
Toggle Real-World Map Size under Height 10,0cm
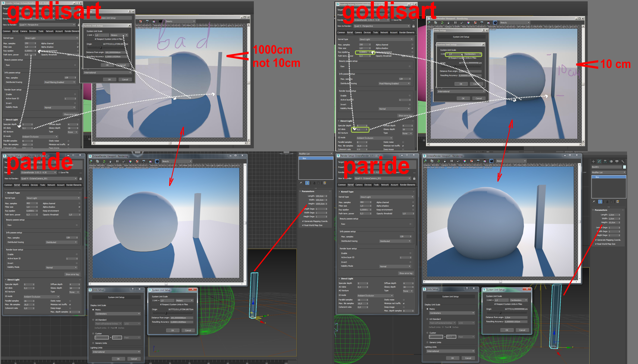pos(596,244)
